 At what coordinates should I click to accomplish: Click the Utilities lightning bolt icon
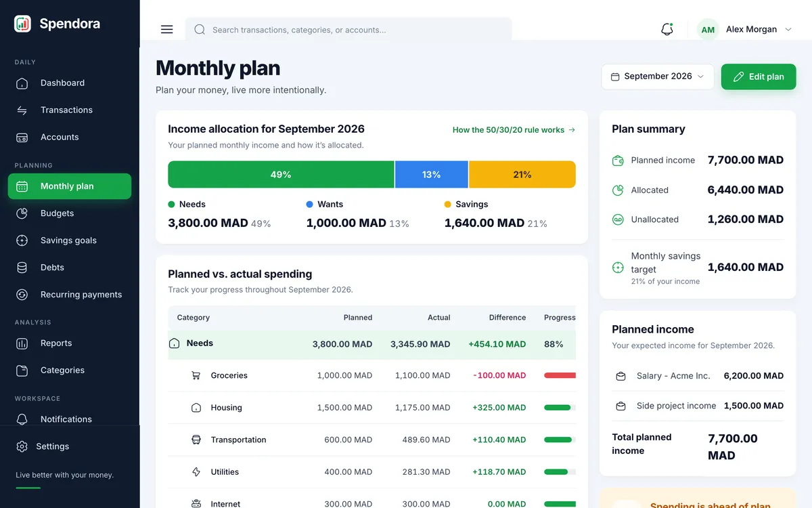pyautogui.click(x=196, y=472)
